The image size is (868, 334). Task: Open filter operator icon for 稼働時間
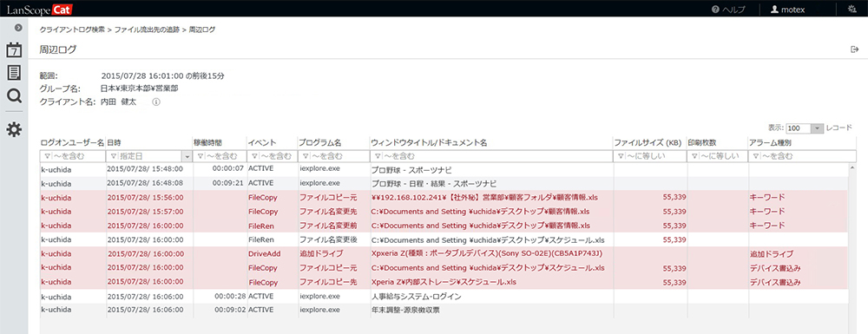point(201,156)
